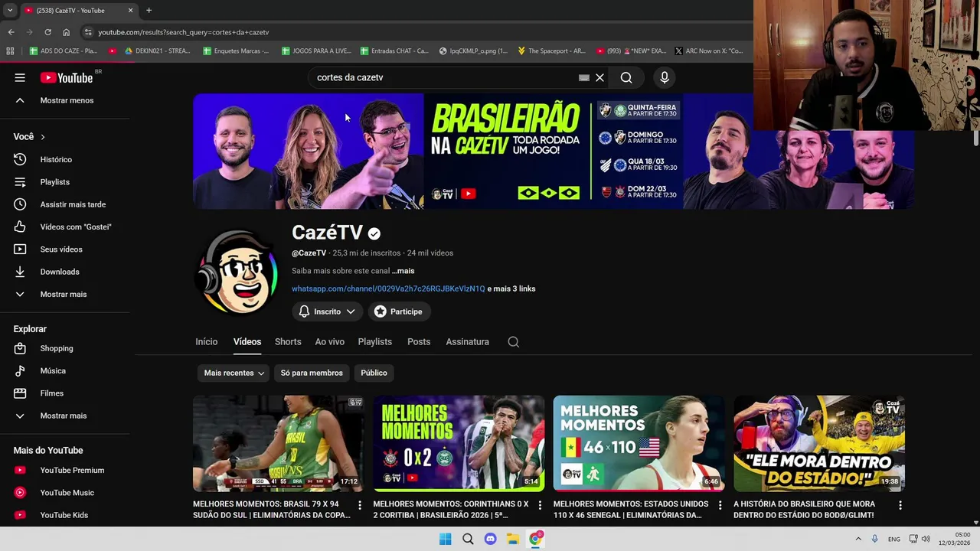Image resolution: width=980 pixels, height=551 pixels.
Task: Search within the channel using magnifier icon
Action: point(514,342)
